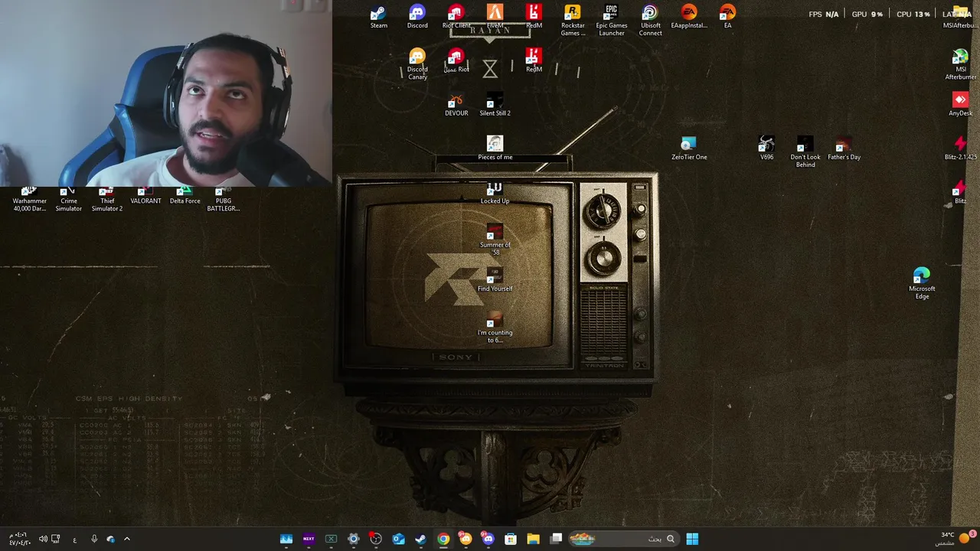Select the Don't Look Behind shortcut
980x551 pixels.
pos(805,152)
